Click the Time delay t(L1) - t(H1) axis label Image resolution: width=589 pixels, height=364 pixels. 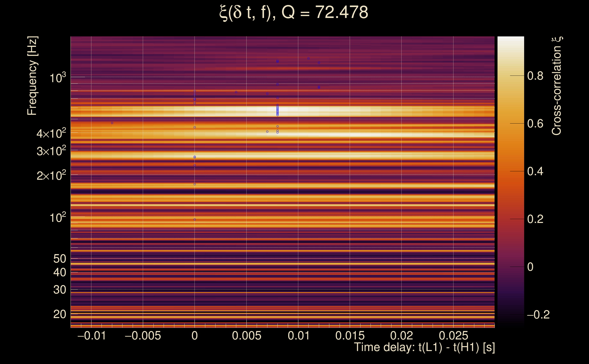(424, 347)
